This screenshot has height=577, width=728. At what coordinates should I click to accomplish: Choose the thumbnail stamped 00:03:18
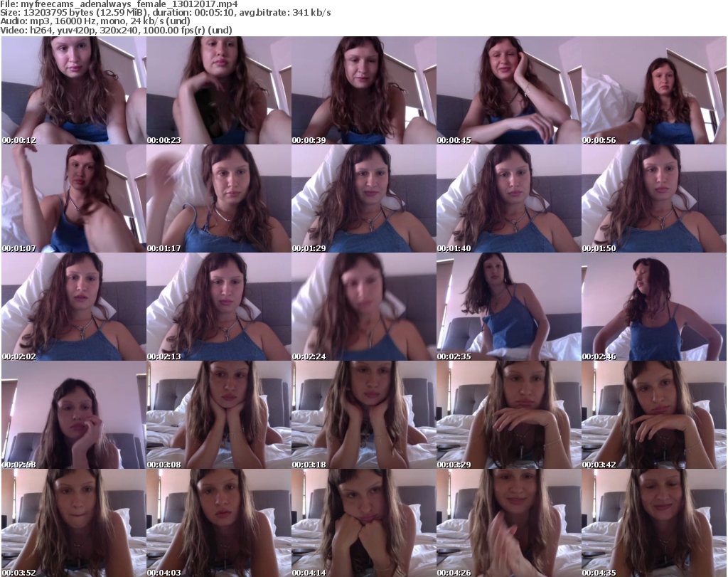[x=363, y=415]
